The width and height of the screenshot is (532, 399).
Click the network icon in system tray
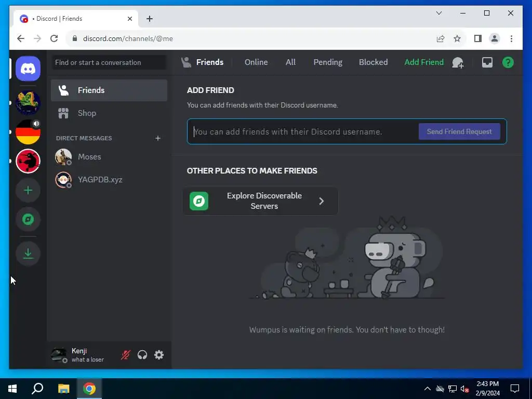coord(453,389)
